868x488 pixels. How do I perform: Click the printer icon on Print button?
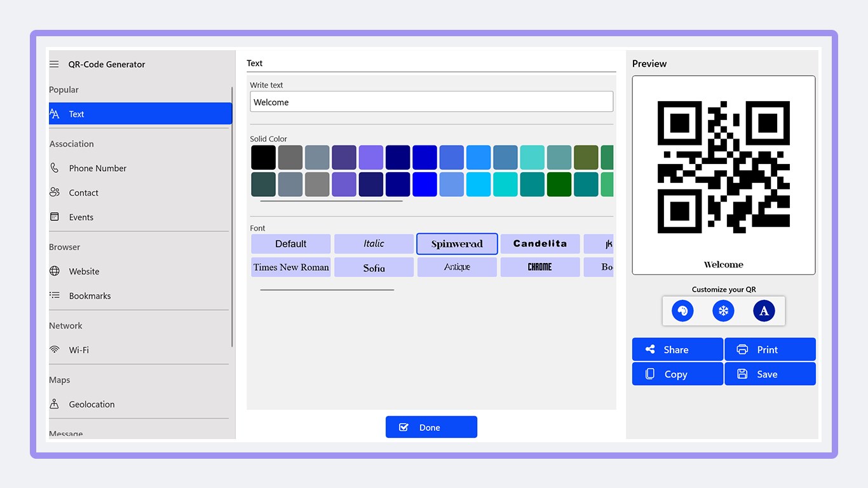click(x=742, y=349)
